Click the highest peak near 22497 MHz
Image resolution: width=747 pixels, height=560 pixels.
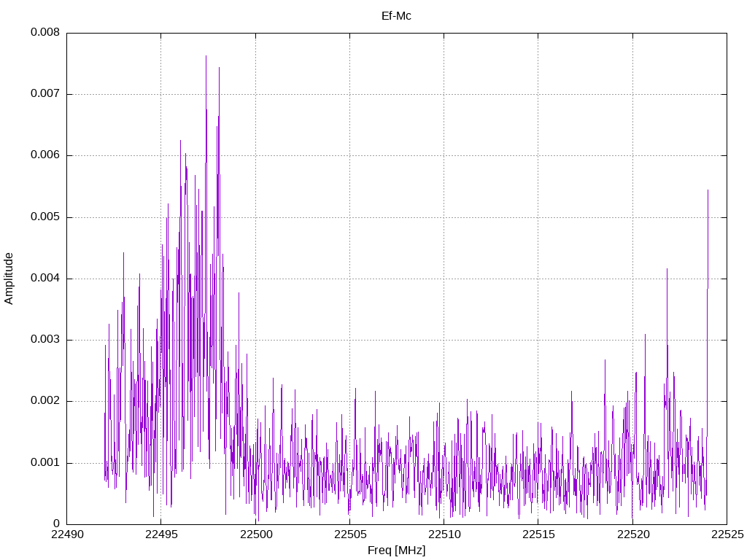[206, 57]
